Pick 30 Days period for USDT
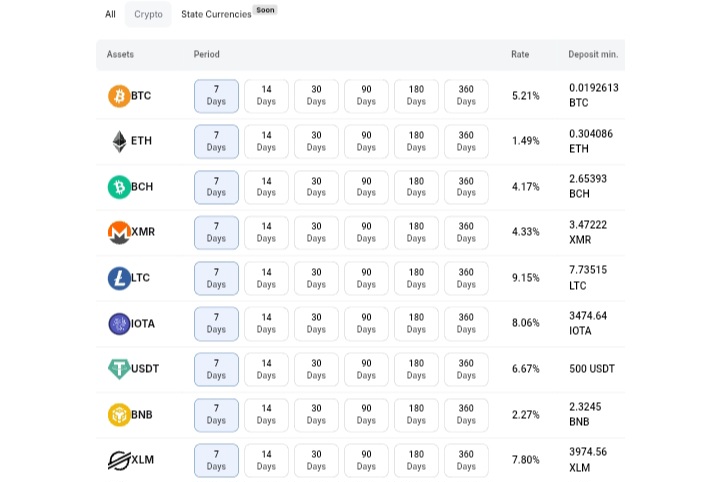Screen dimensions: 720x482 click(x=316, y=369)
